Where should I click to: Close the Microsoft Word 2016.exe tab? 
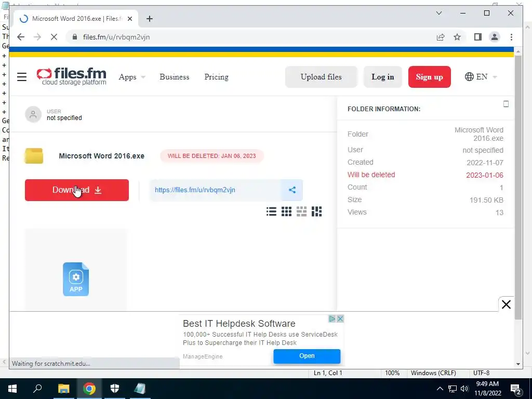[x=129, y=19]
